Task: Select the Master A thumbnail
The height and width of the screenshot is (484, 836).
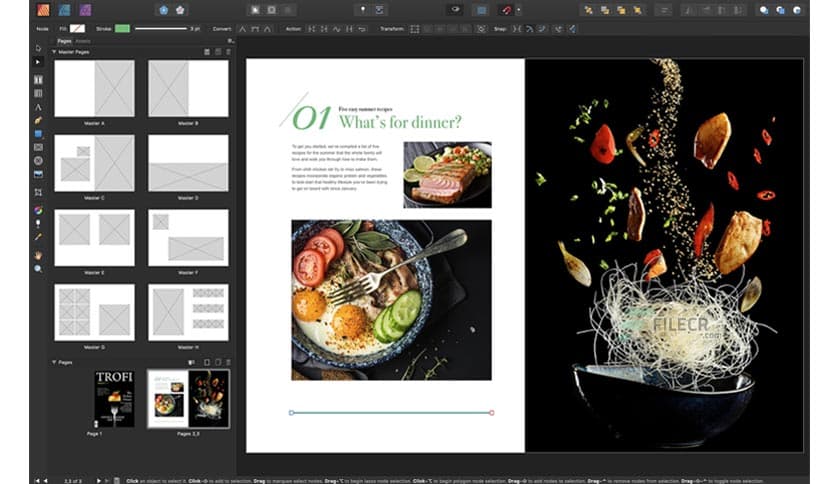Action: click(x=94, y=88)
